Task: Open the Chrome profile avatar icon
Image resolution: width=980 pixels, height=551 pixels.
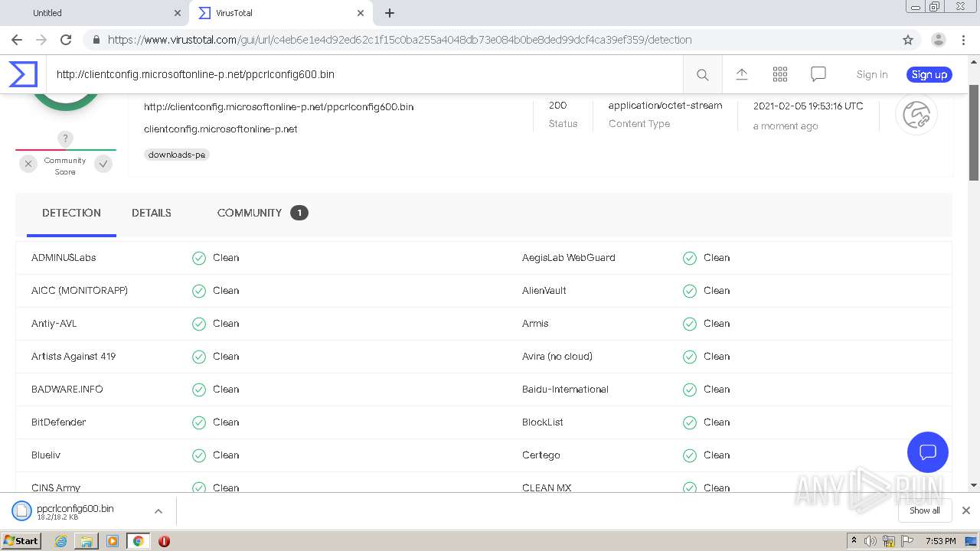Action: tap(938, 40)
